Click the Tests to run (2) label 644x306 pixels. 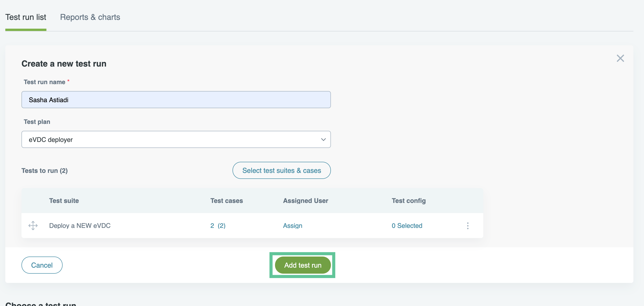[x=45, y=171]
